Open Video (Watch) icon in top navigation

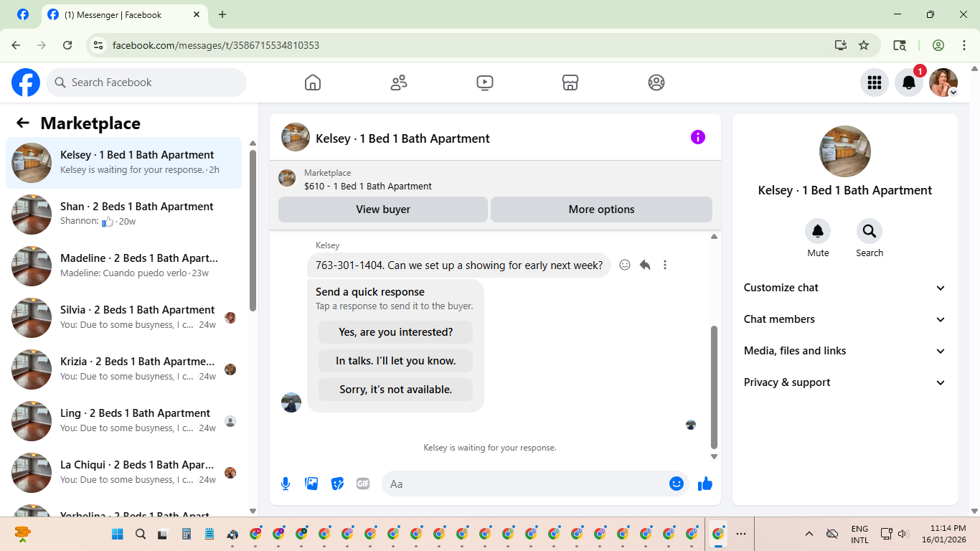click(x=485, y=83)
